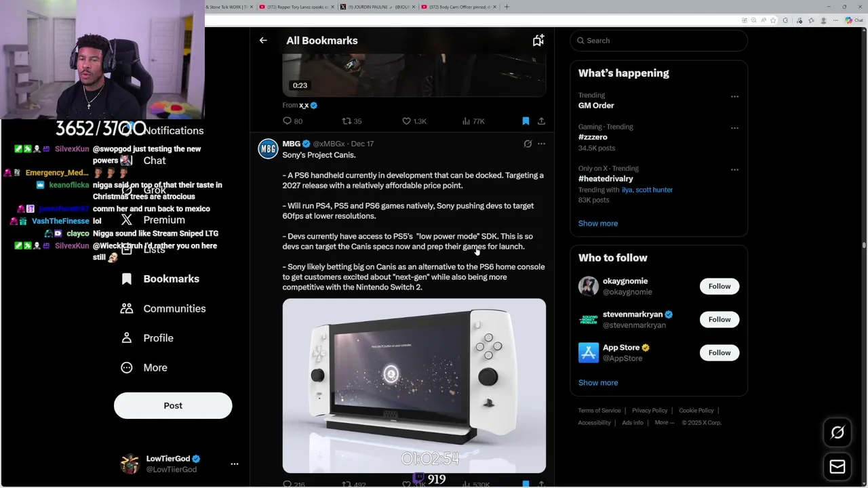
Task: Open More in the sidebar
Action: tap(144, 368)
